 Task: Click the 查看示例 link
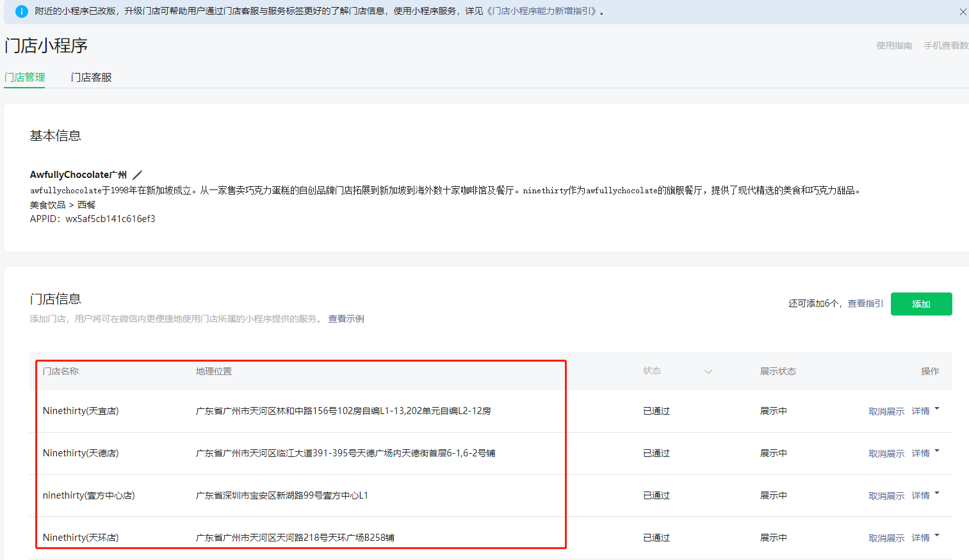346,319
